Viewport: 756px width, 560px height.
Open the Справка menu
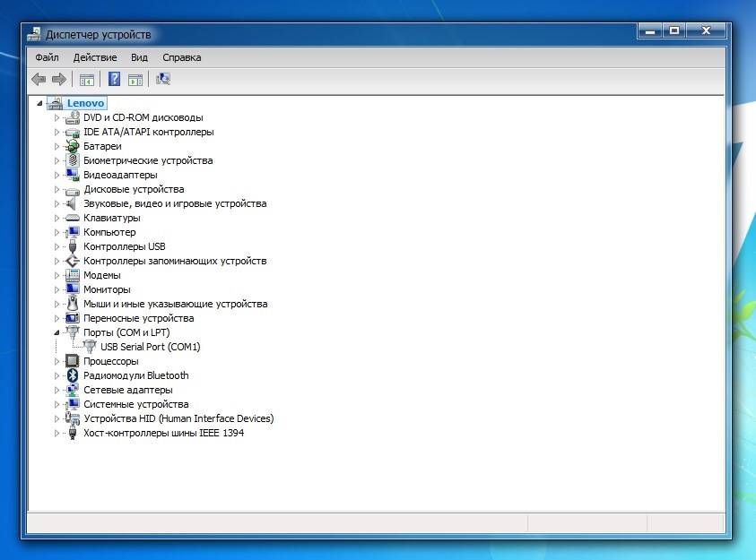click(x=182, y=57)
